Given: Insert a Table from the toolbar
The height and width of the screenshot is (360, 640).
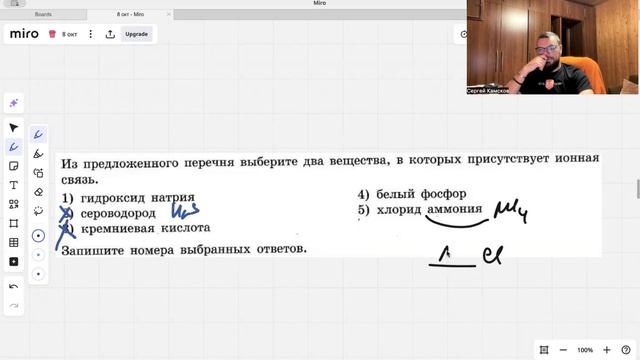Looking at the screenshot, I should pos(13,242).
